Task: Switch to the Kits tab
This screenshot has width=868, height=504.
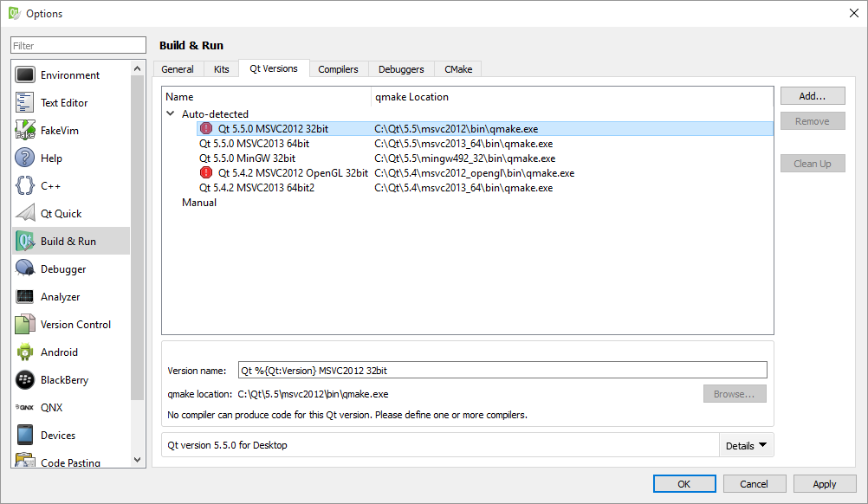Action: click(x=222, y=69)
